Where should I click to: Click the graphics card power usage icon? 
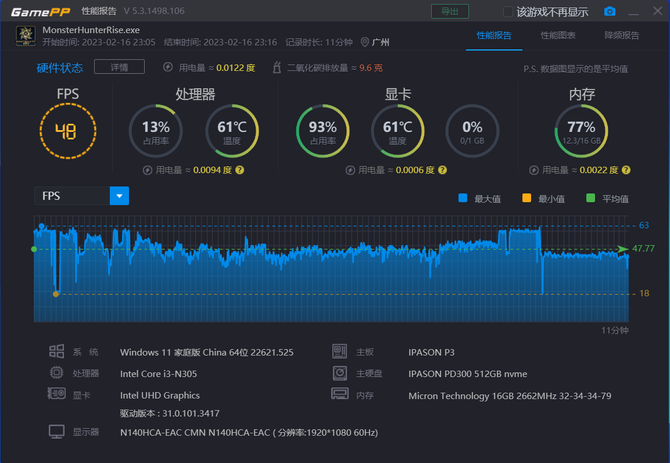350,170
